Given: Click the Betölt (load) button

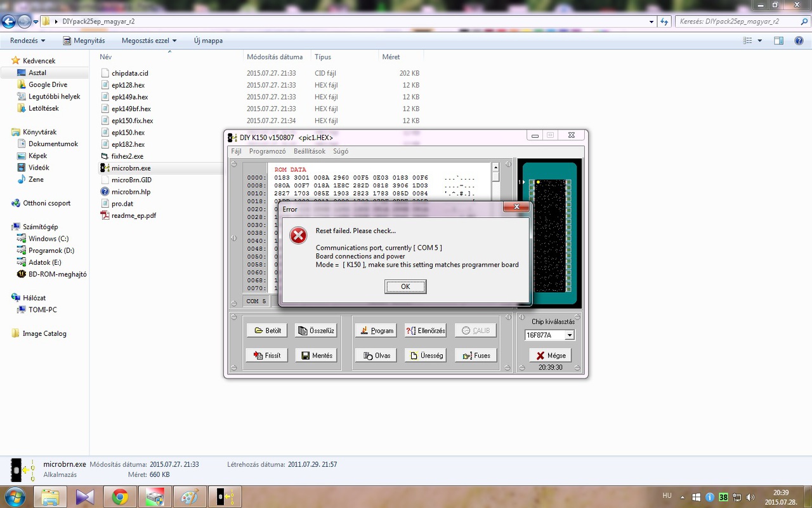Looking at the screenshot, I should click(x=267, y=330).
